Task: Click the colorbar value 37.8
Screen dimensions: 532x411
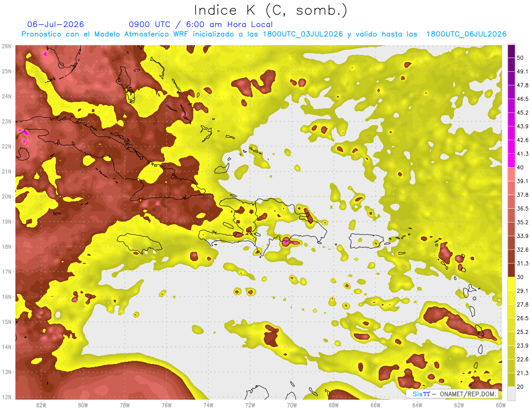Action: [523, 195]
